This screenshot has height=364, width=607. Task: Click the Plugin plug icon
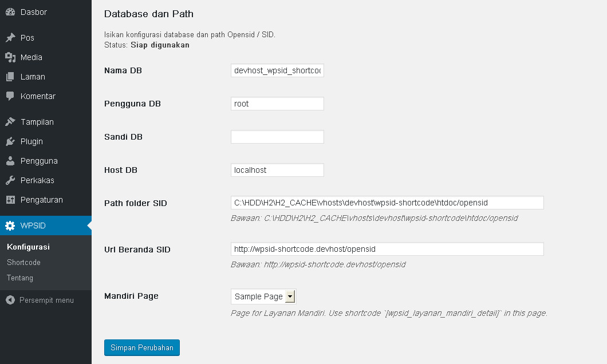[10, 141]
